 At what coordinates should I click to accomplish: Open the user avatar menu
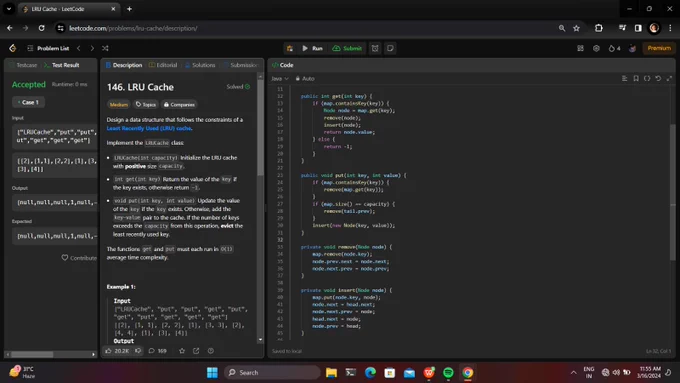click(x=632, y=48)
